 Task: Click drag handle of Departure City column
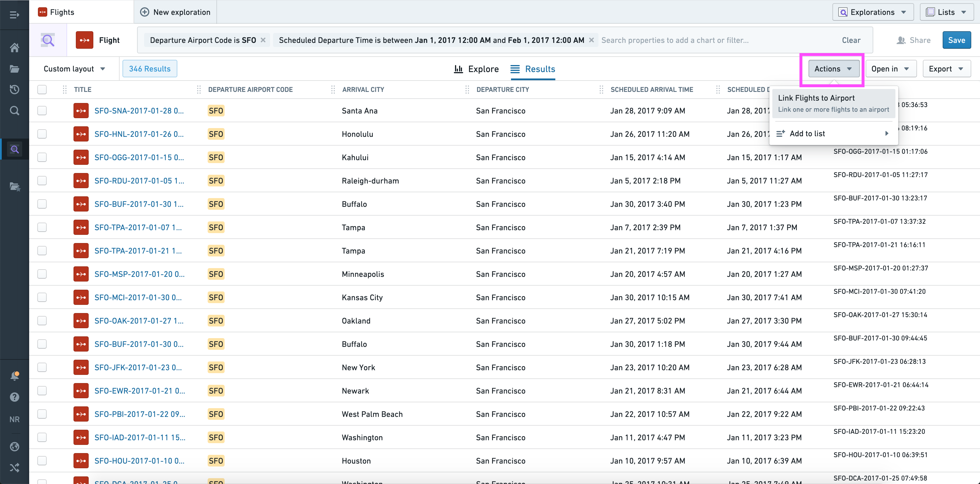[x=467, y=89]
